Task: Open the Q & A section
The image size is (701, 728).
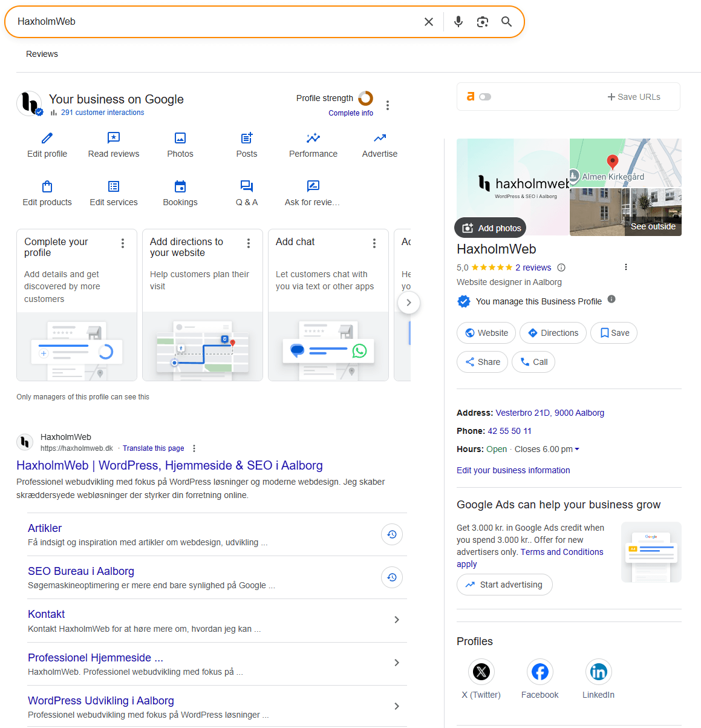Action: [246, 187]
